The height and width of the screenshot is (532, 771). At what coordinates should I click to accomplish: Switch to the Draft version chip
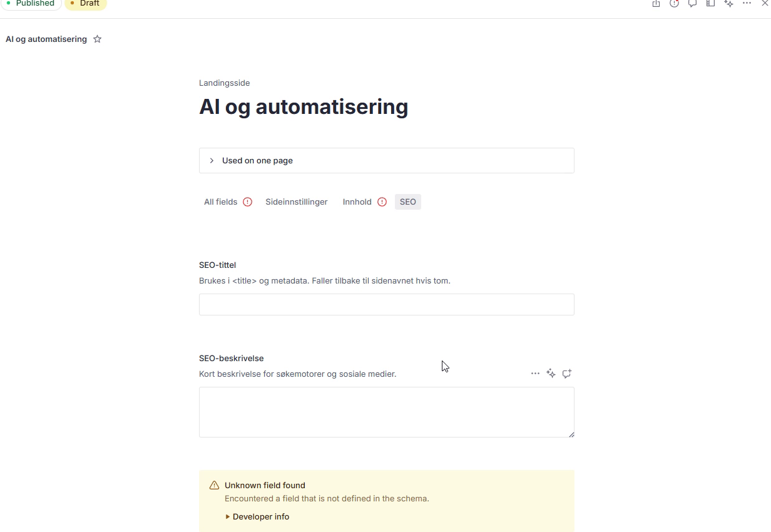(86, 4)
